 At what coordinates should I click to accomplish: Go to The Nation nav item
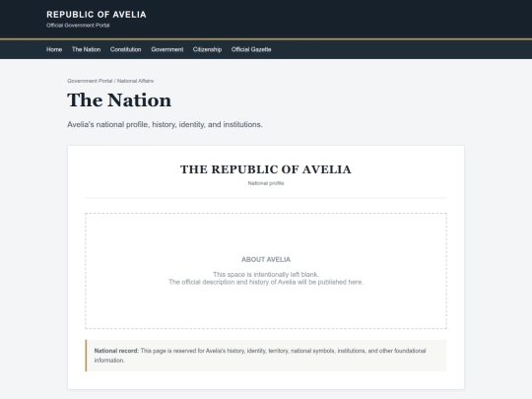tap(86, 49)
